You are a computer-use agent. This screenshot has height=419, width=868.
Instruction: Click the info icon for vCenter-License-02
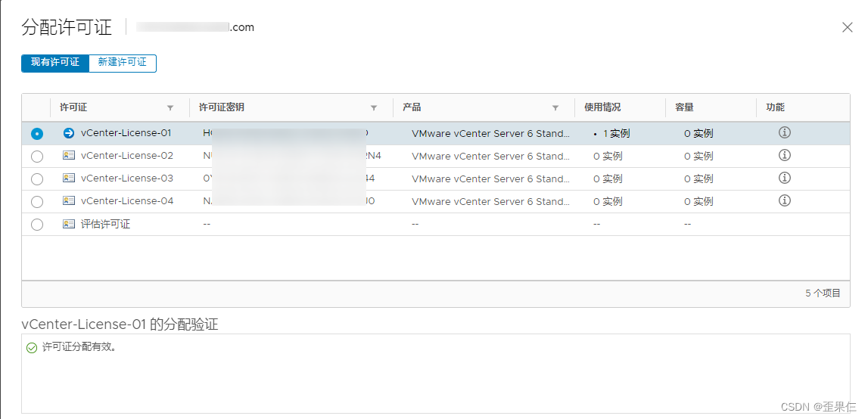(x=784, y=156)
